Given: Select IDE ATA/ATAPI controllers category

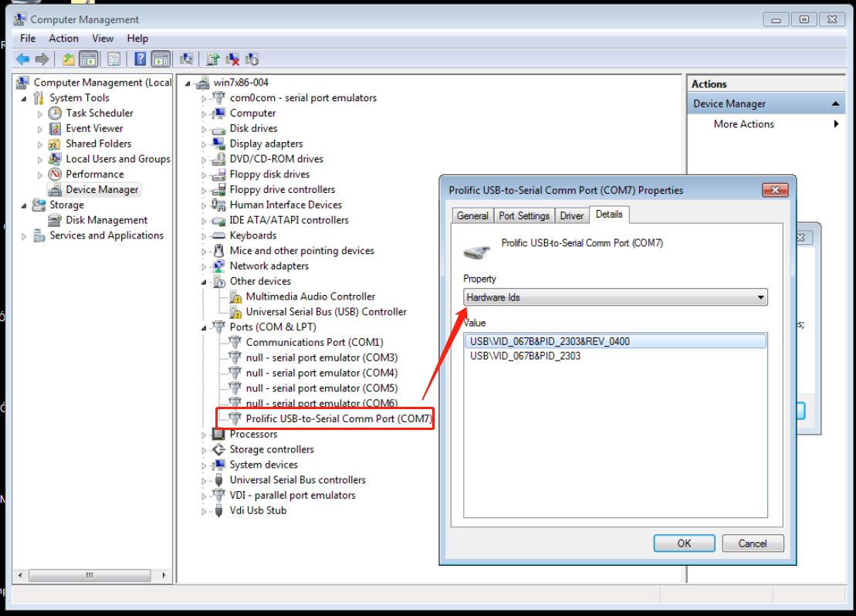Looking at the screenshot, I should 289,220.
